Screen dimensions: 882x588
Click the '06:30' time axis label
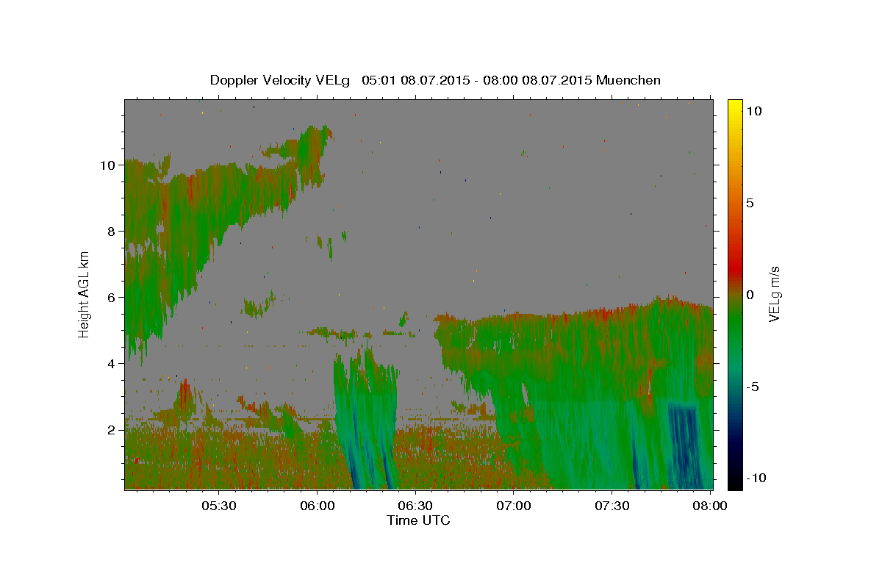click(x=415, y=506)
